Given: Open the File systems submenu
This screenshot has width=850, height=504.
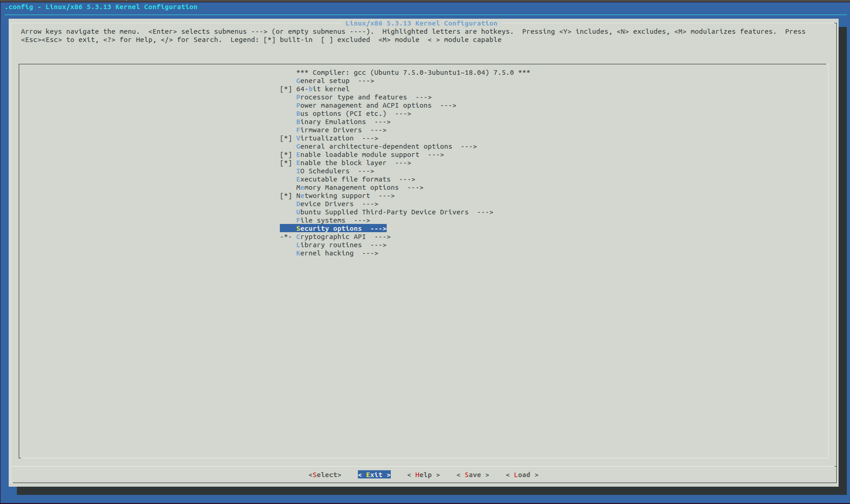Looking at the screenshot, I should (x=320, y=220).
